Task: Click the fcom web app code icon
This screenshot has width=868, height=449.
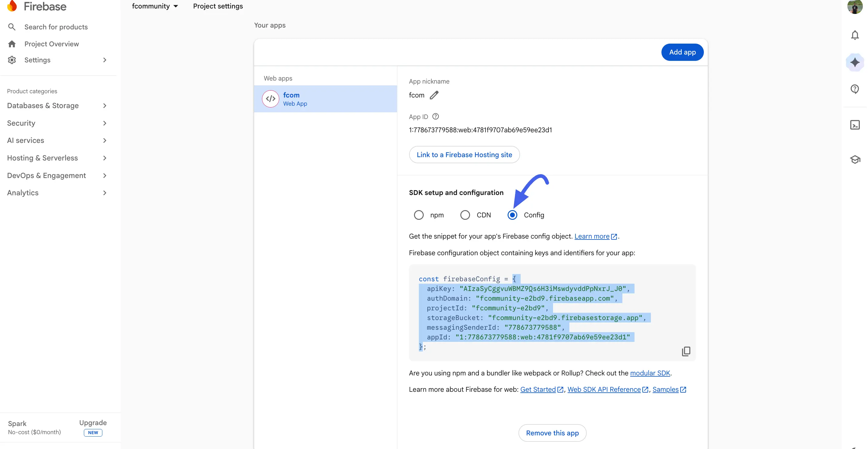Action: (x=270, y=99)
